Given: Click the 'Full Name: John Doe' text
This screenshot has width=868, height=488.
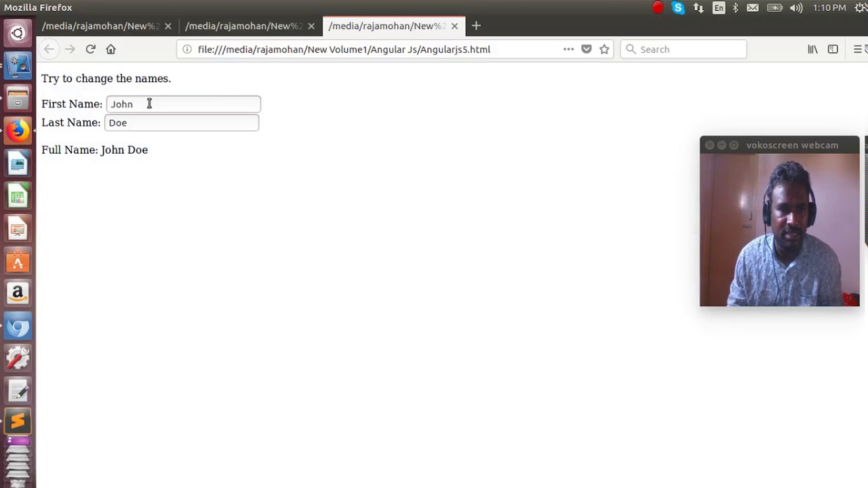Looking at the screenshot, I should point(94,150).
